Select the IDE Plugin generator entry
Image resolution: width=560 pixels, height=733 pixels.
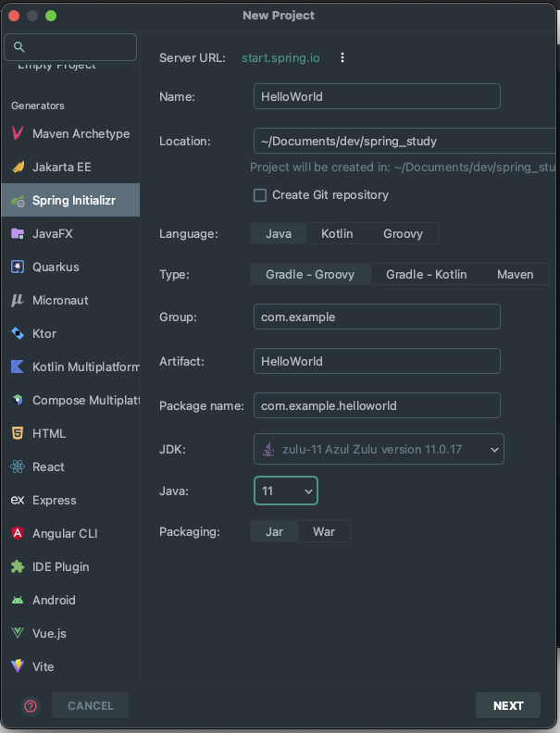pyautogui.click(x=70, y=566)
